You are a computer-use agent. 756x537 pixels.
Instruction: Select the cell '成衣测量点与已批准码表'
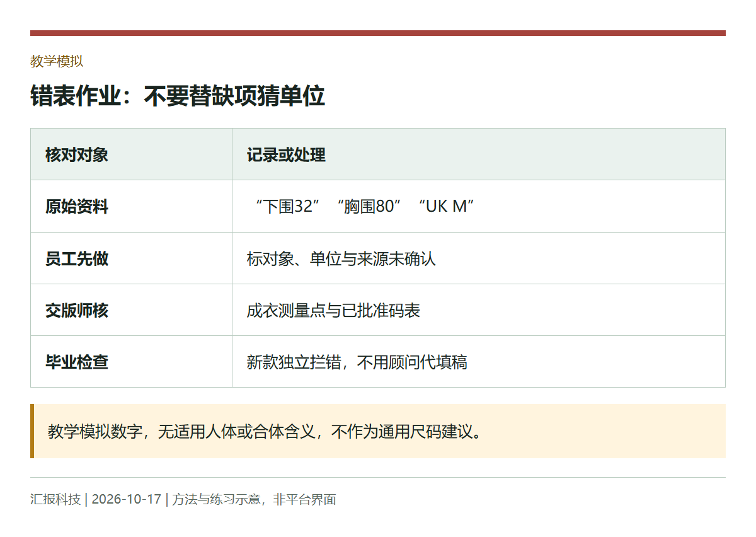(x=479, y=310)
